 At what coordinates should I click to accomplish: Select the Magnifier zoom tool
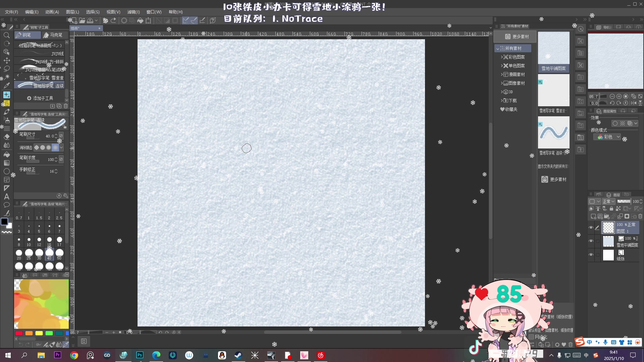6,35
